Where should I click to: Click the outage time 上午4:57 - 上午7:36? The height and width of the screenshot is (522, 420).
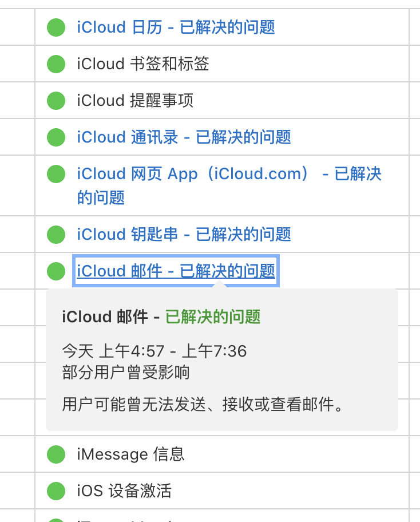(154, 350)
